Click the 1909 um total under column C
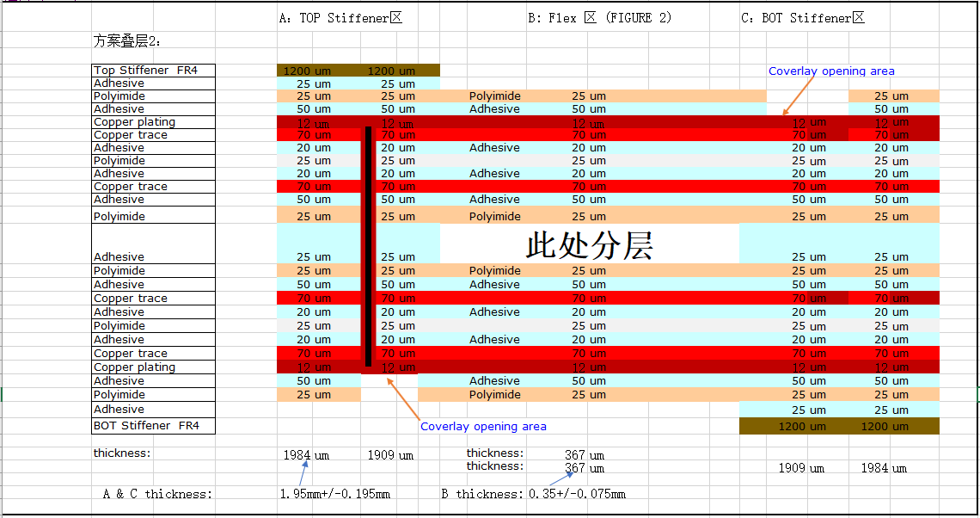The height and width of the screenshot is (518, 980). [801, 468]
